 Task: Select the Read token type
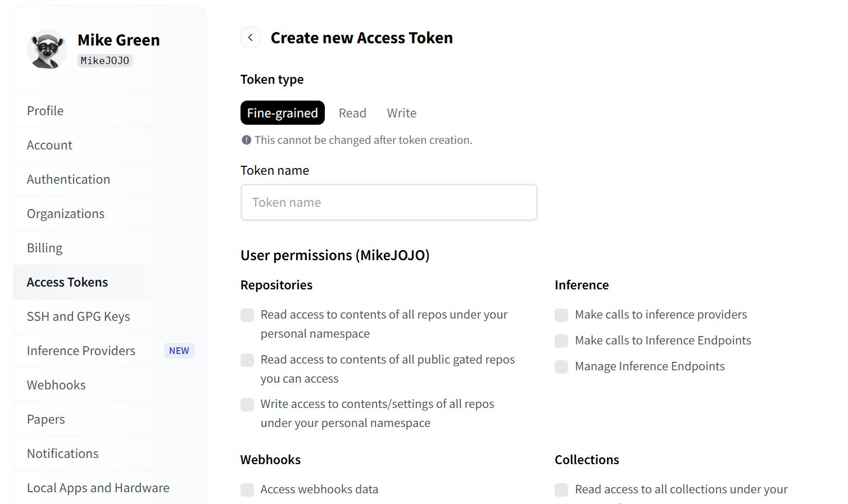point(352,113)
